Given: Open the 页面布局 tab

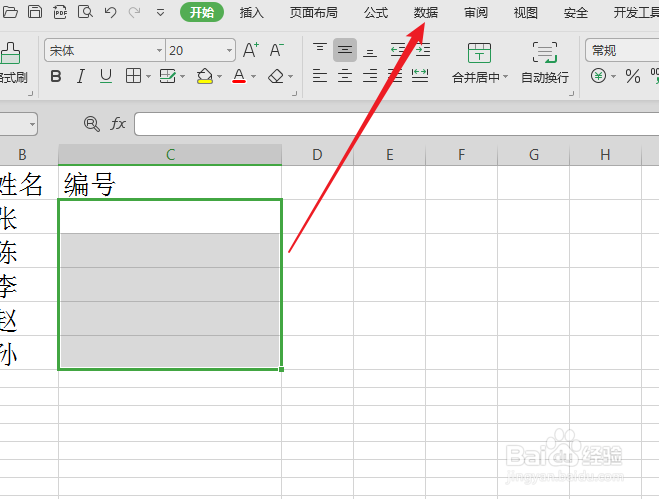Looking at the screenshot, I should 314,13.
